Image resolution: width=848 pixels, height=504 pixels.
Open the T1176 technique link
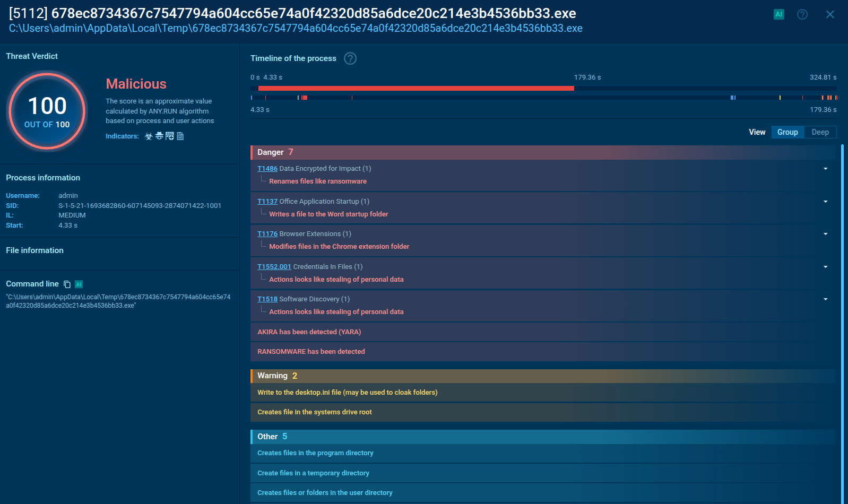coord(267,234)
